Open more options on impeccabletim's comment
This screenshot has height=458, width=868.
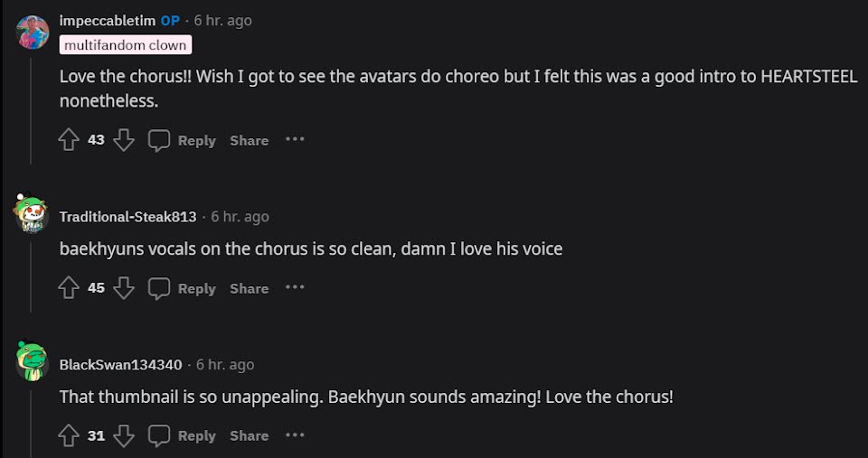[295, 140]
